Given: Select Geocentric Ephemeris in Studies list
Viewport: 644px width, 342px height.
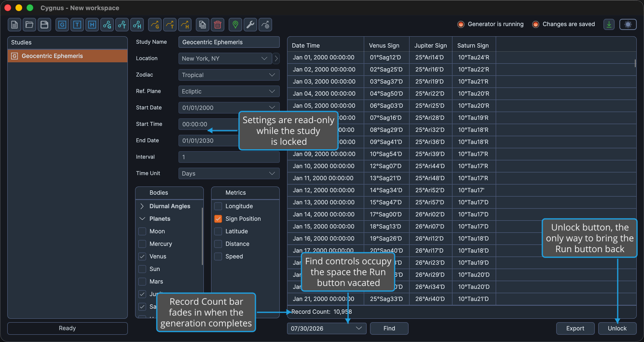Looking at the screenshot, I should point(68,56).
